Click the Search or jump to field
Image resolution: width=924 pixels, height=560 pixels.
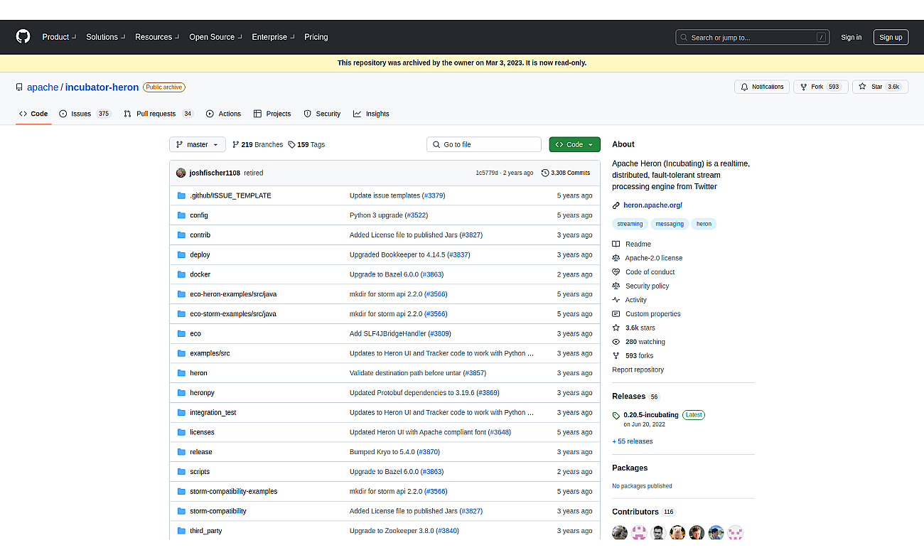753,38
